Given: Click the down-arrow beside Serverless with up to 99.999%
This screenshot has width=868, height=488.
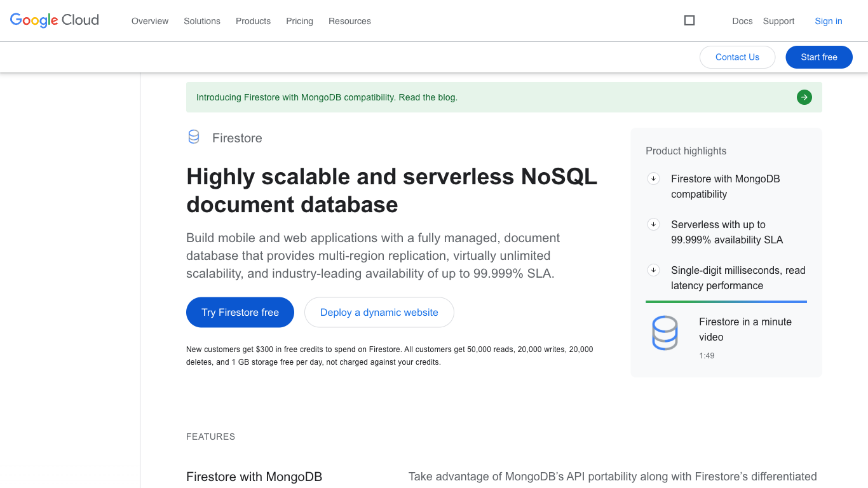Looking at the screenshot, I should (653, 224).
